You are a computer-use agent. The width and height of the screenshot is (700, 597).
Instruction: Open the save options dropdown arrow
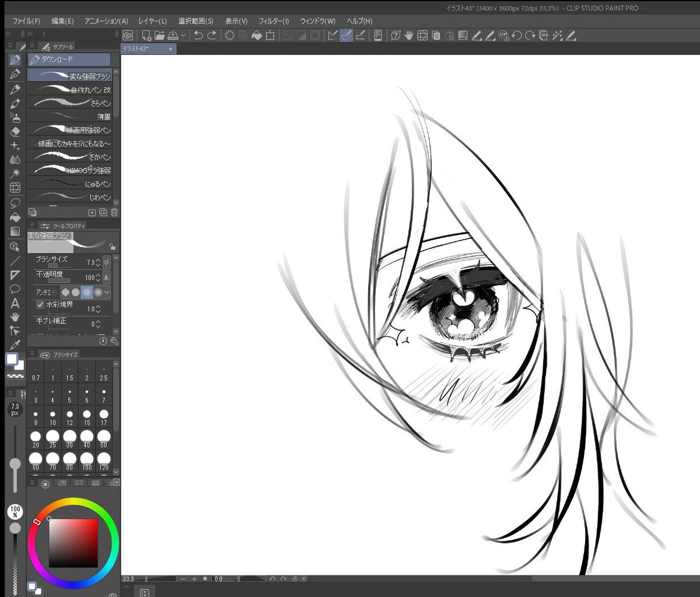coord(184,36)
